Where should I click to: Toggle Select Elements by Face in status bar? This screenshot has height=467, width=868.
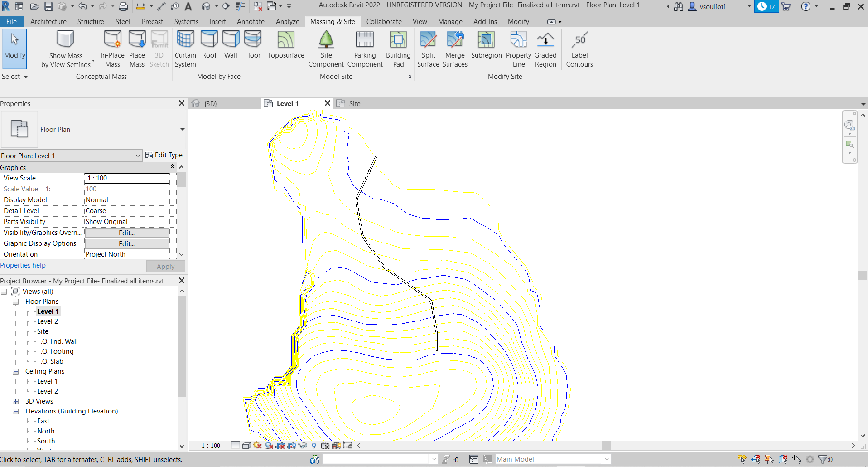(783, 459)
